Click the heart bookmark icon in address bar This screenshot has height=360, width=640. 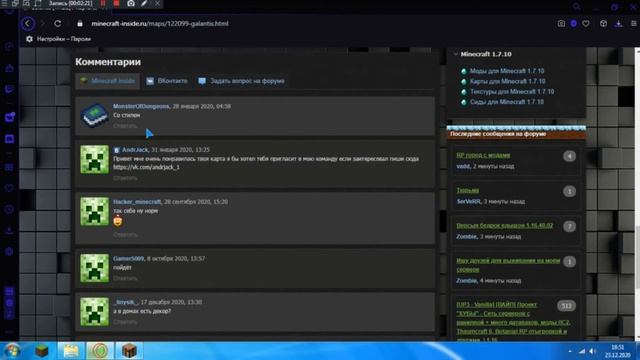[586, 24]
